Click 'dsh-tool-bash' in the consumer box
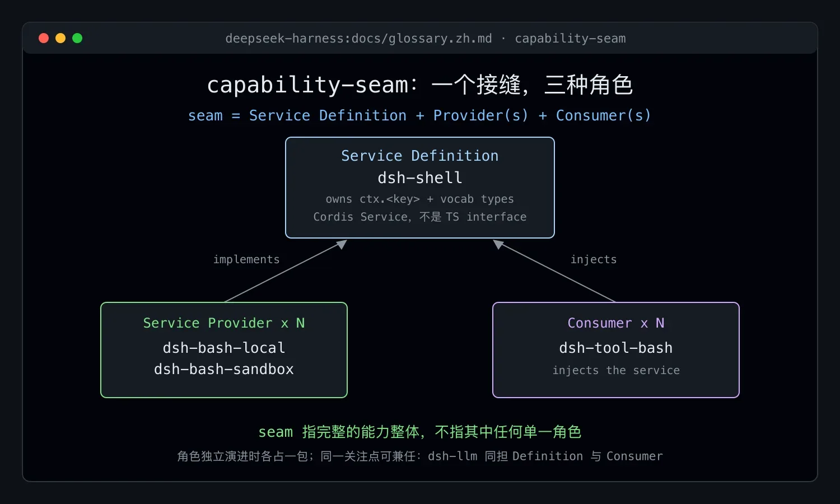 [616, 348]
